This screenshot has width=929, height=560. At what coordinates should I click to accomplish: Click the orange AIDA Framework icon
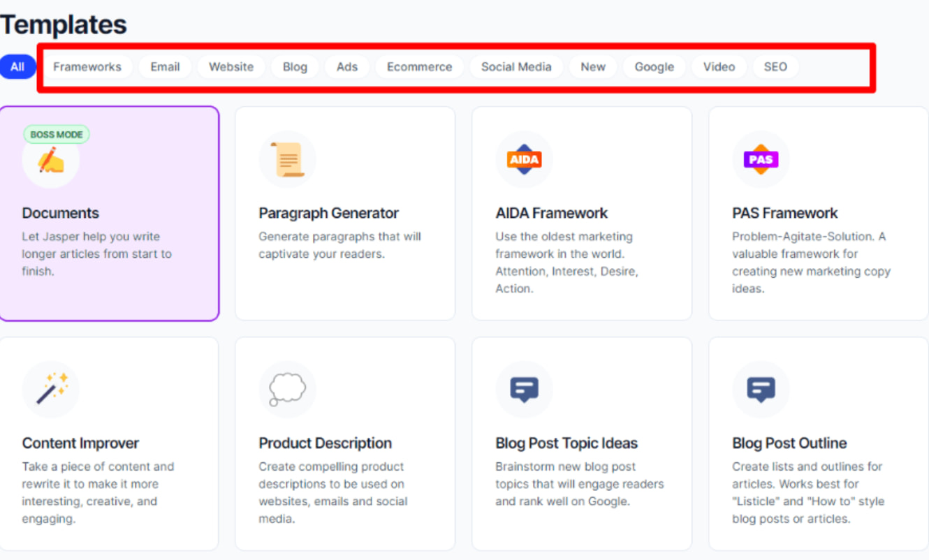click(524, 159)
